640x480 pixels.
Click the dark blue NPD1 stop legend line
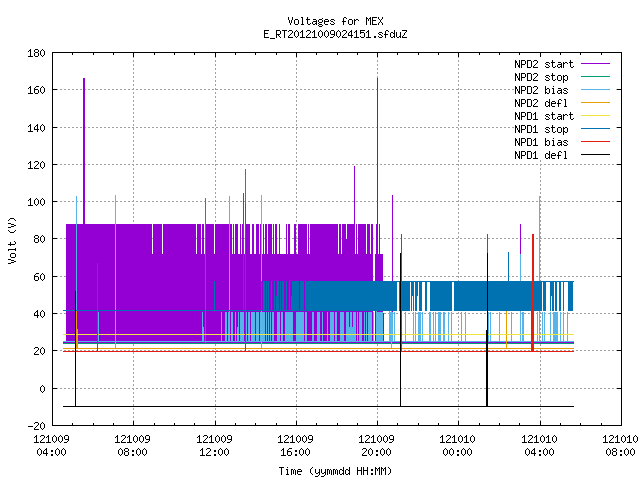point(595,129)
